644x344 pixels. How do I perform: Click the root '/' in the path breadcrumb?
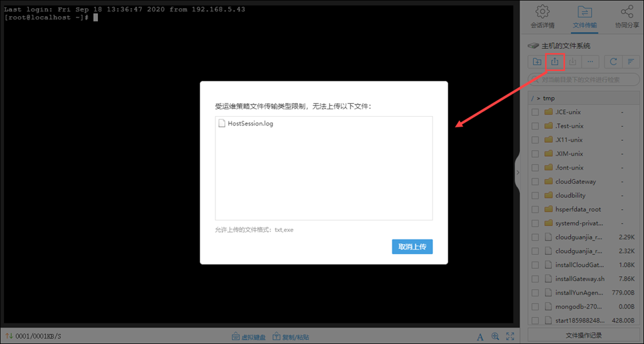(x=532, y=98)
